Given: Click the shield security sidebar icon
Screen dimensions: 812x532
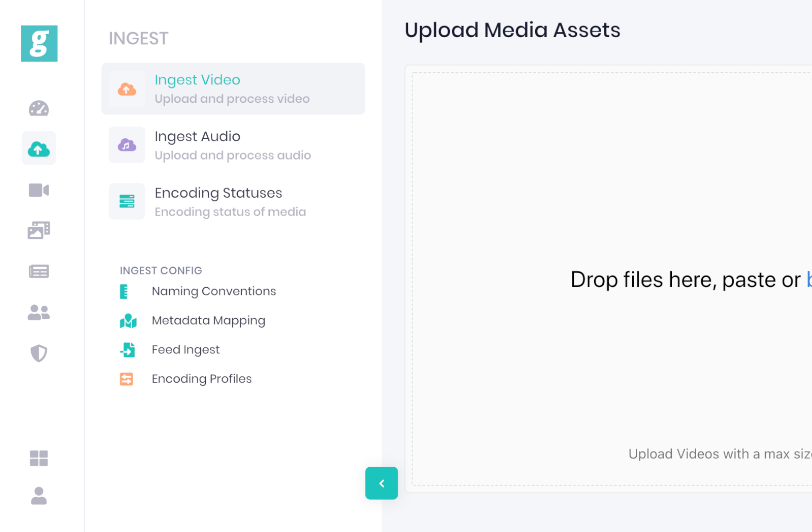Looking at the screenshot, I should 39,353.
